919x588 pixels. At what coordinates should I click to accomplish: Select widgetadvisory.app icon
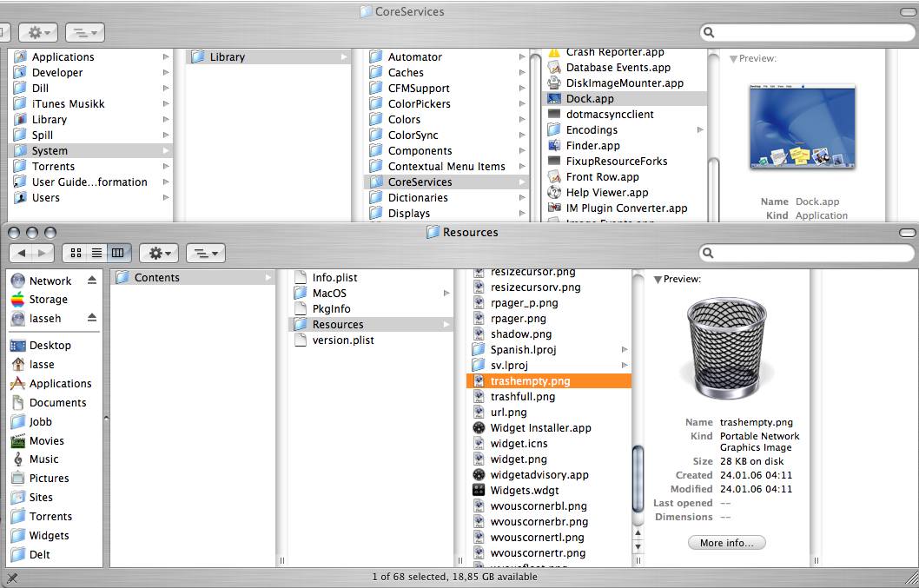click(479, 474)
